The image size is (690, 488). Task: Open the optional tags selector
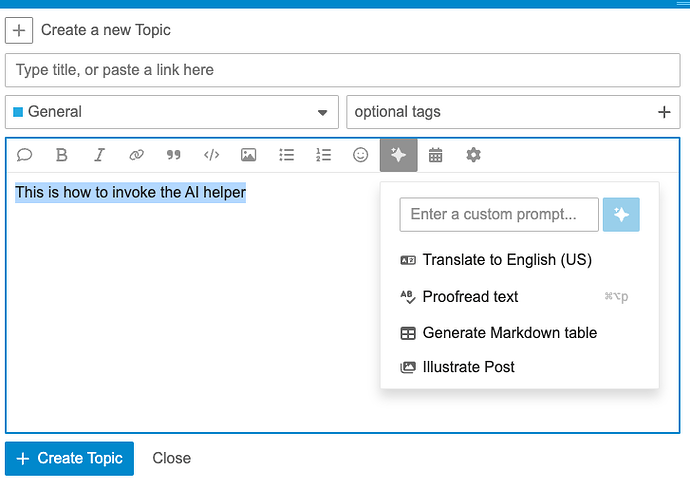pos(514,112)
